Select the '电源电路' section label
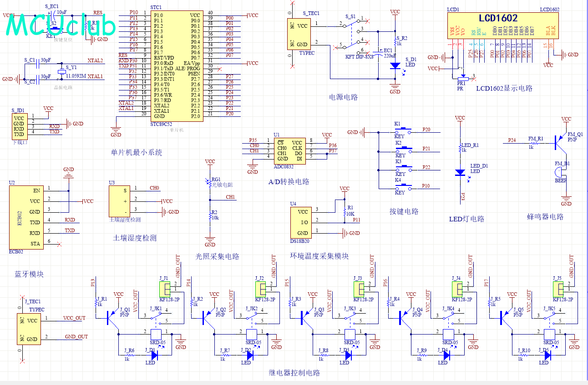Screen dimensions: 588x385 tap(344, 97)
